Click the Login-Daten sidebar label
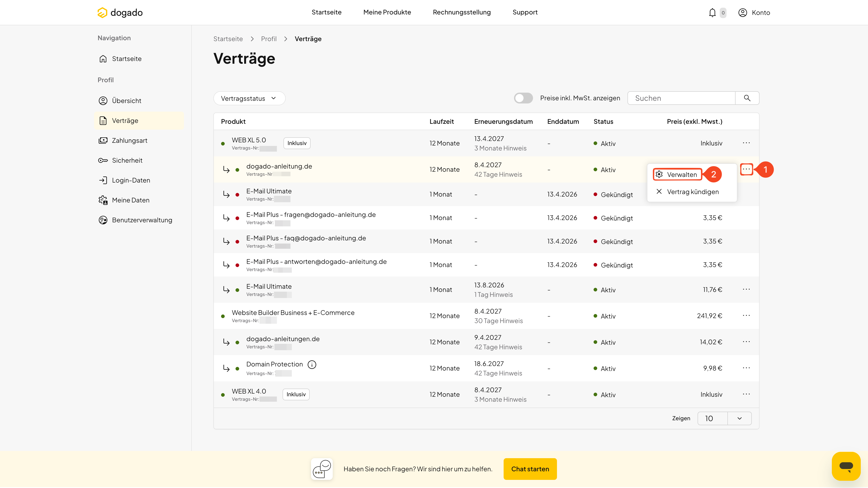 [x=131, y=180]
